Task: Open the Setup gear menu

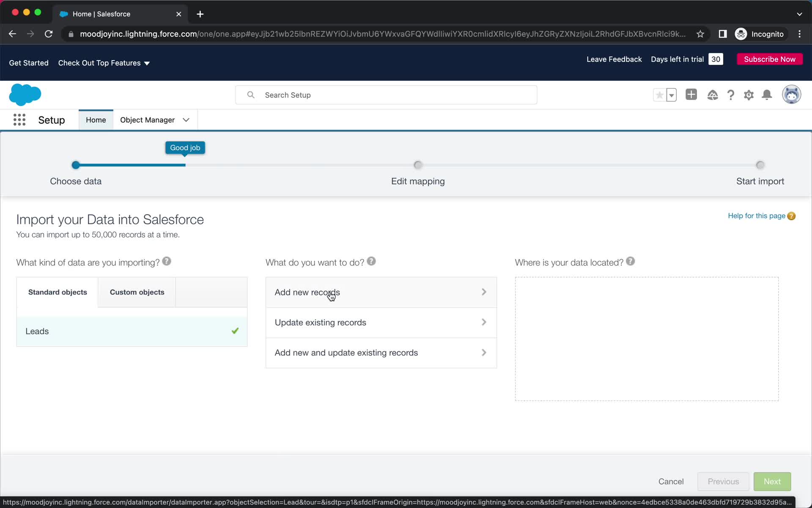Action: (749, 95)
